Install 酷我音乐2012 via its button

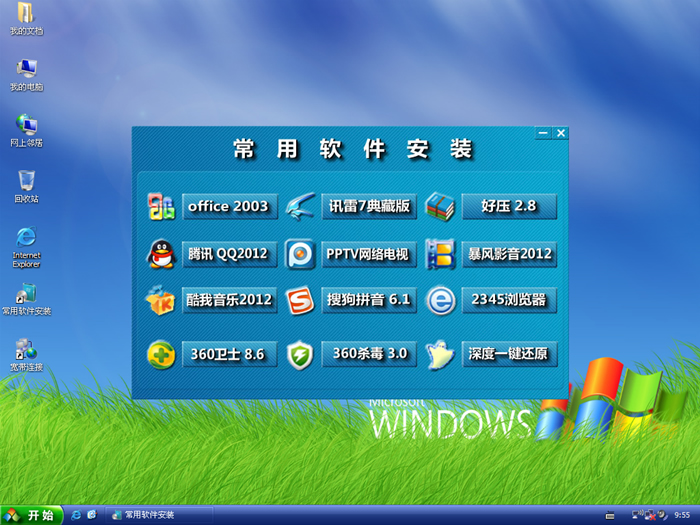click(229, 300)
